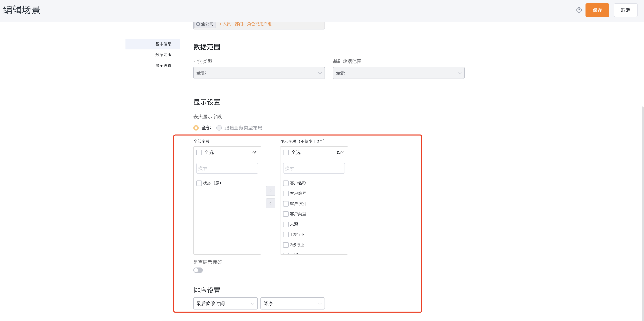644x321 pixels.
Task: Click the left arrow to remove fields
Action: point(270,203)
